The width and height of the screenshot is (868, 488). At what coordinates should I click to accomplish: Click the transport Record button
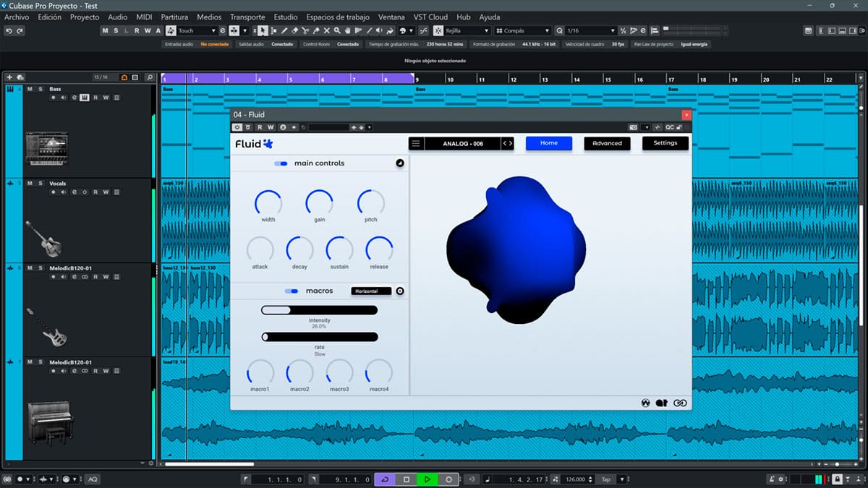(448, 479)
